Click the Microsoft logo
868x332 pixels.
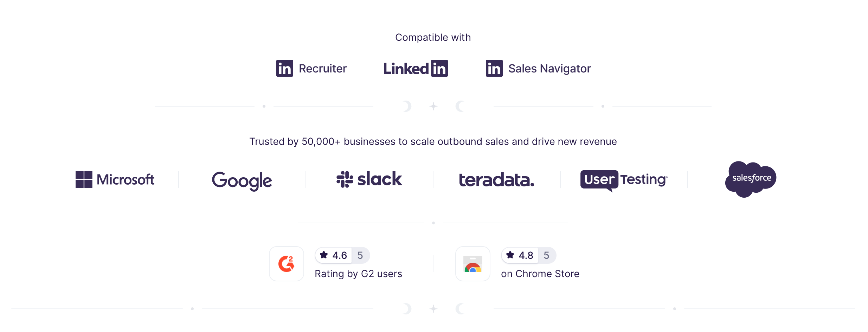pyautogui.click(x=115, y=179)
